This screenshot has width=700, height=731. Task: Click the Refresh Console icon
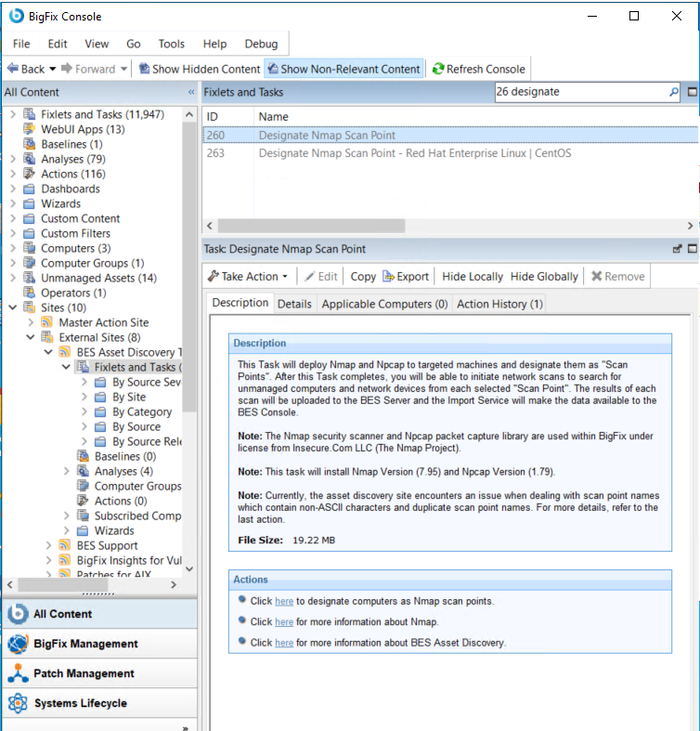(438, 69)
